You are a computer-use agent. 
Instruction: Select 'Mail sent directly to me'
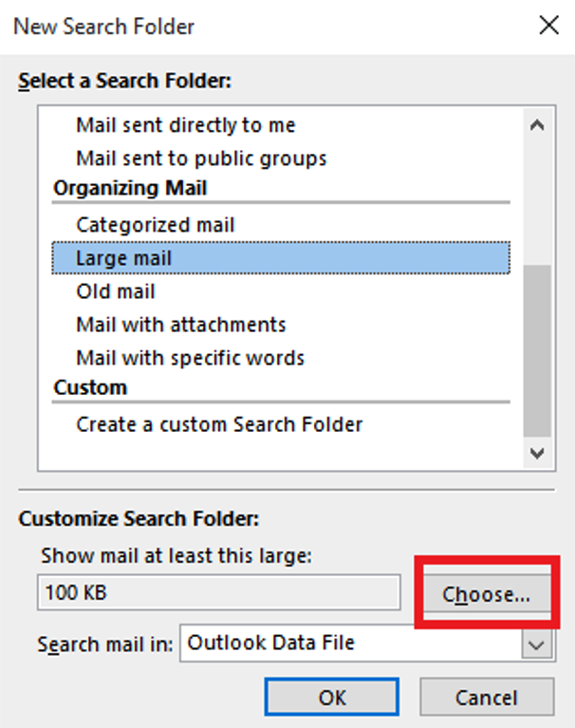[x=186, y=125]
